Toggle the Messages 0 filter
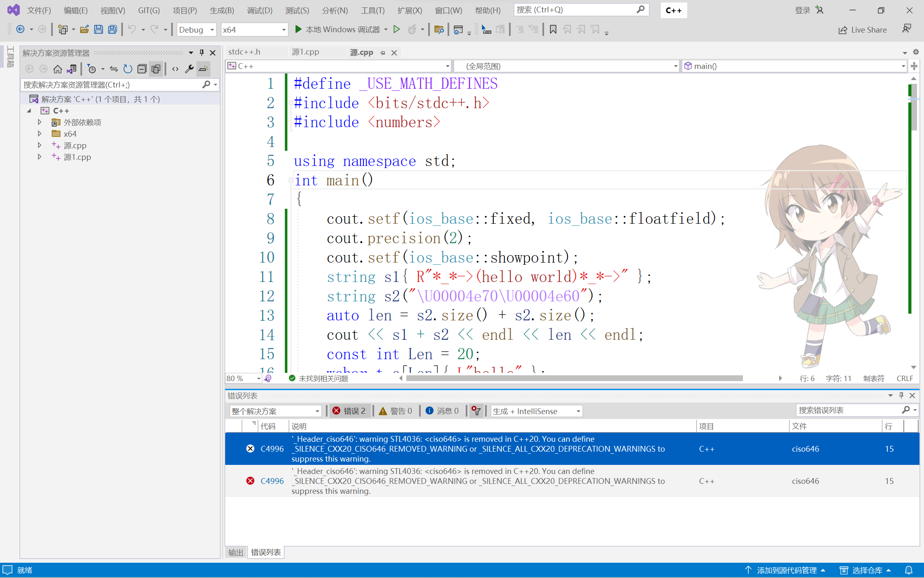Image resolution: width=924 pixels, height=578 pixels. click(442, 411)
